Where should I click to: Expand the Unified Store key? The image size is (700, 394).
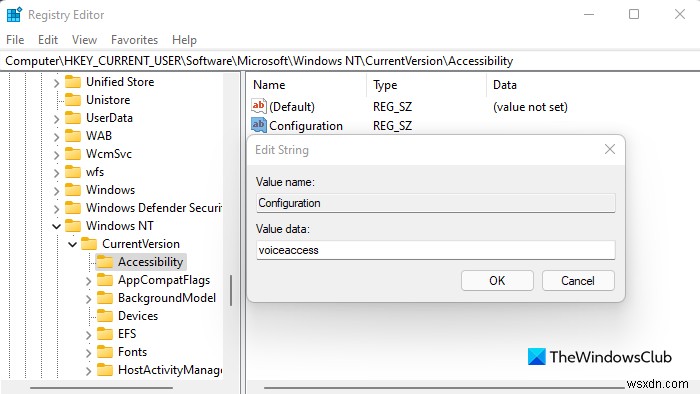click(x=56, y=83)
